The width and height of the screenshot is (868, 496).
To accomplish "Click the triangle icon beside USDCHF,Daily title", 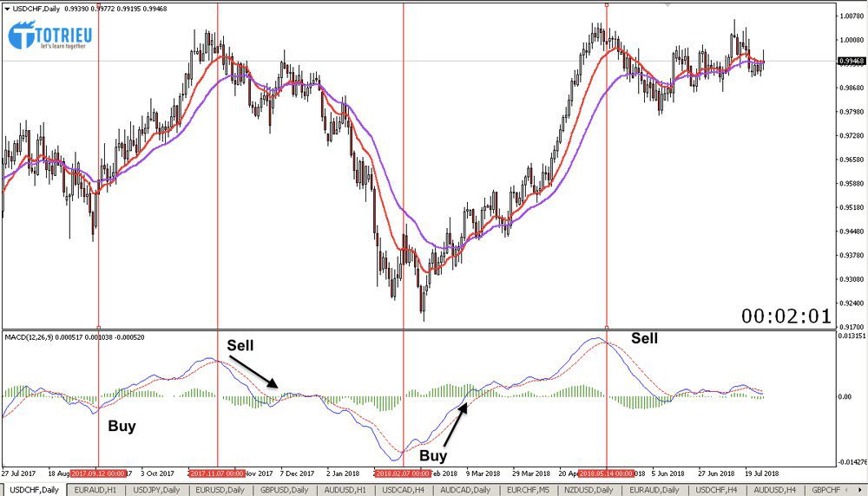I will pyautogui.click(x=7, y=8).
